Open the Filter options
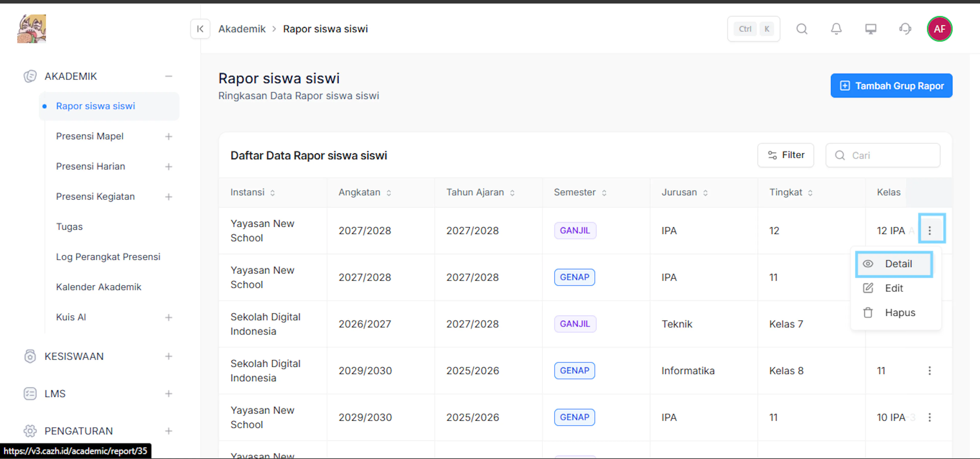Screen dimensions: 980x459 pyautogui.click(x=786, y=155)
